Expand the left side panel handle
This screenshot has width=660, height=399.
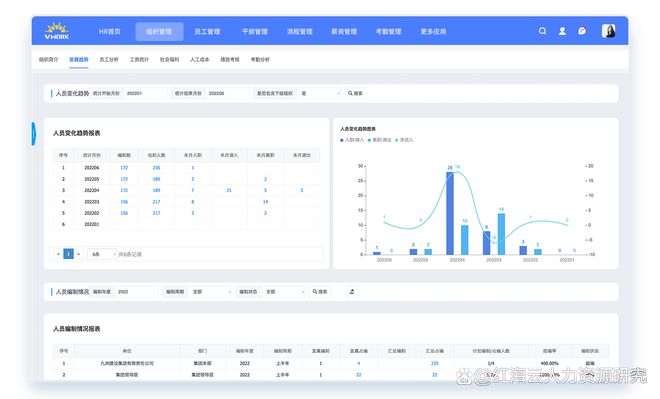[34, 134]
